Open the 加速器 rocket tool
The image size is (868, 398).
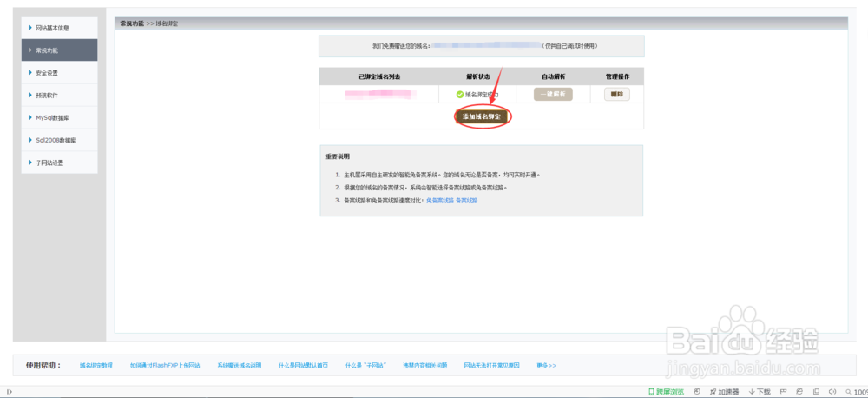(725, 392)
